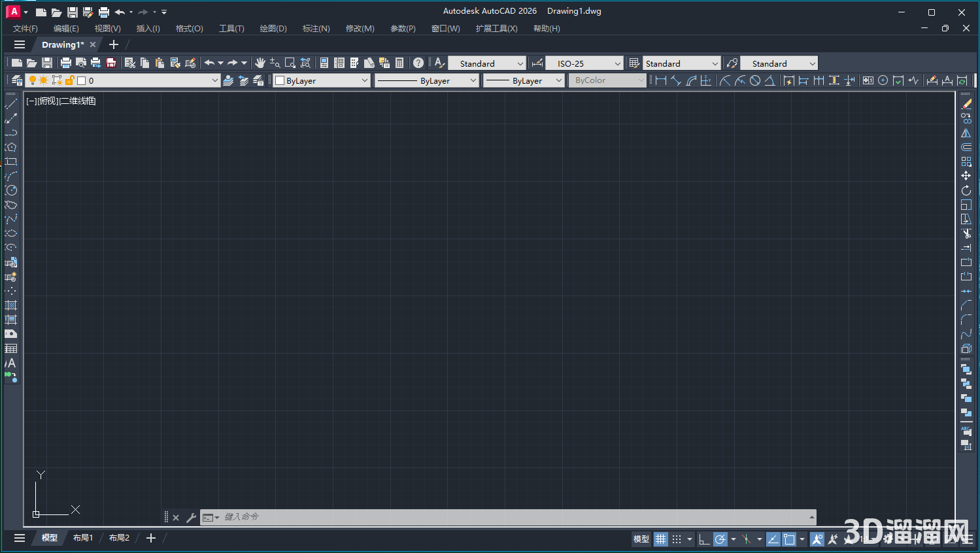Expand the layer 0 dropdown list

pos(214,80)
